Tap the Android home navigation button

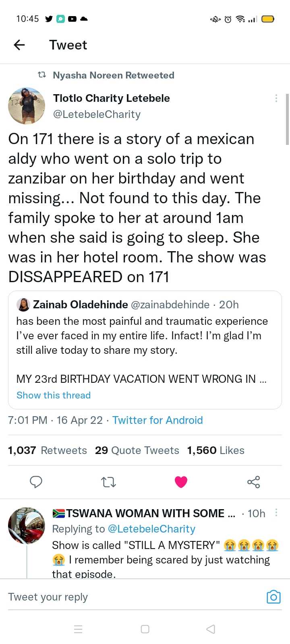145,629
